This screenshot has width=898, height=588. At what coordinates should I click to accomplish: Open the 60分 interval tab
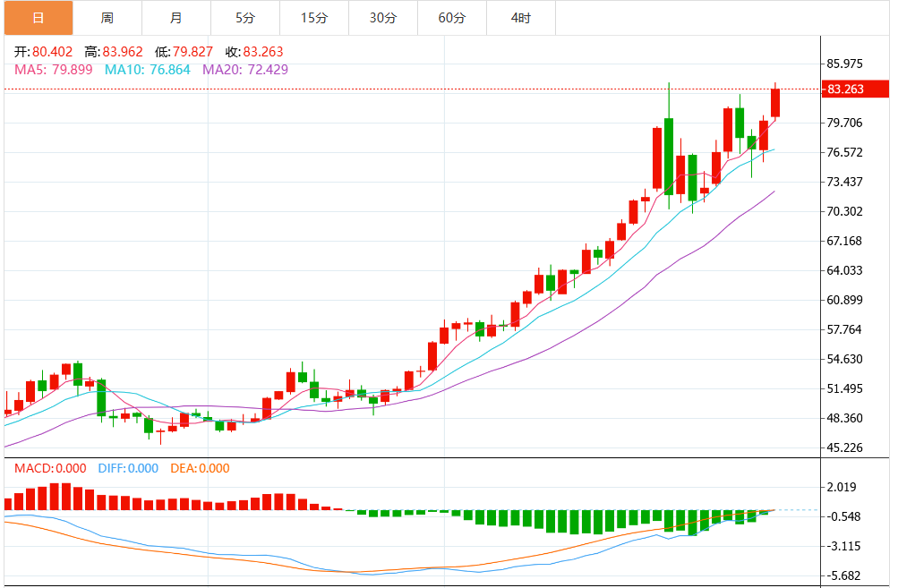(x=452, y=18)
